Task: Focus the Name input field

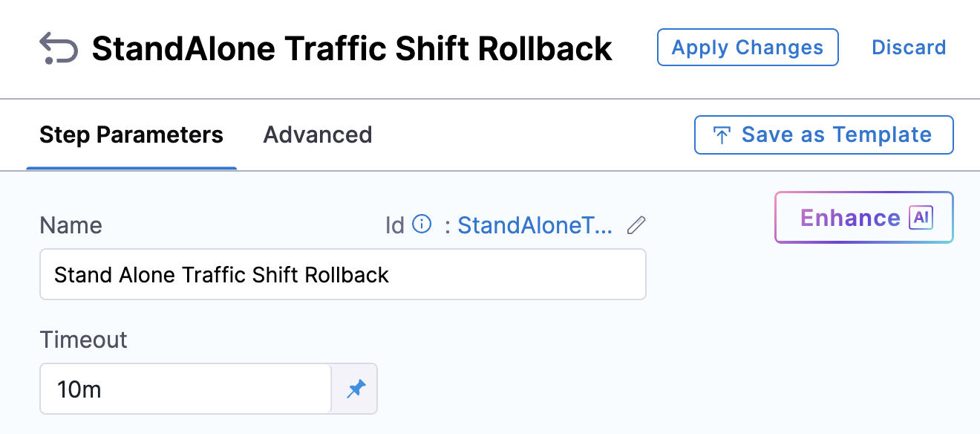Action: point(342,274)
